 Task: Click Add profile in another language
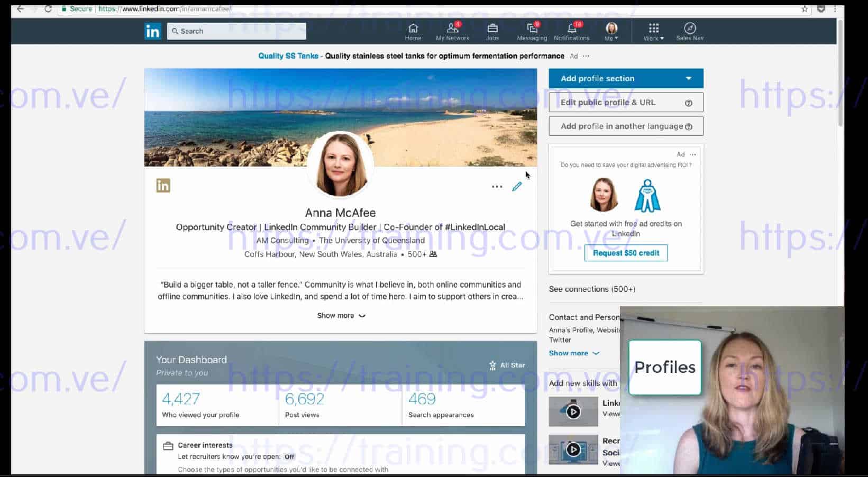pyautogui.click(x=626, y=126)
